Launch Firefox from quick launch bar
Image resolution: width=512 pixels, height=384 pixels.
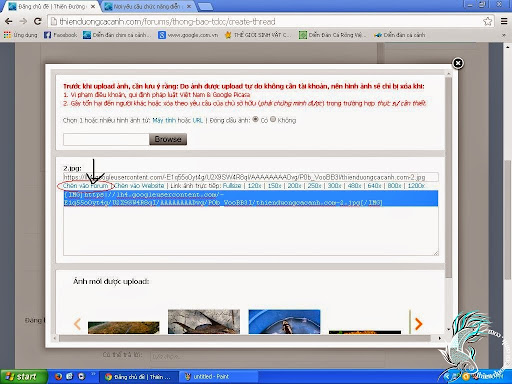58,377
